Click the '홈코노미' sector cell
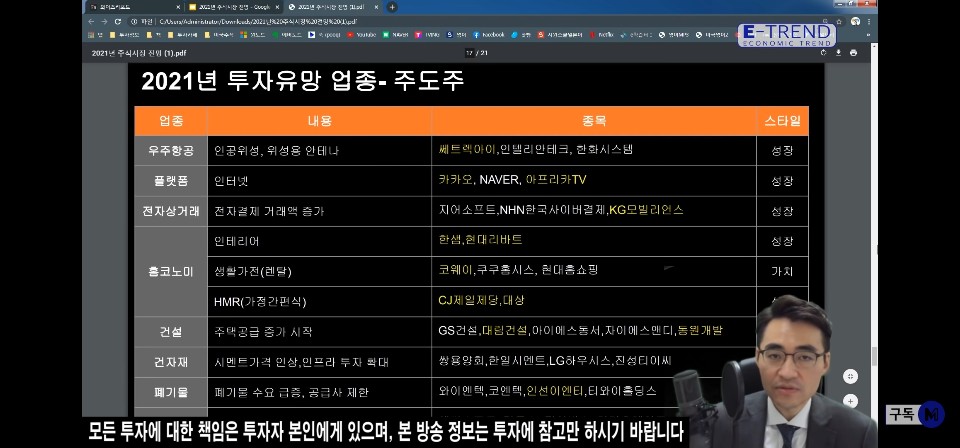 [x=171, y=271]
